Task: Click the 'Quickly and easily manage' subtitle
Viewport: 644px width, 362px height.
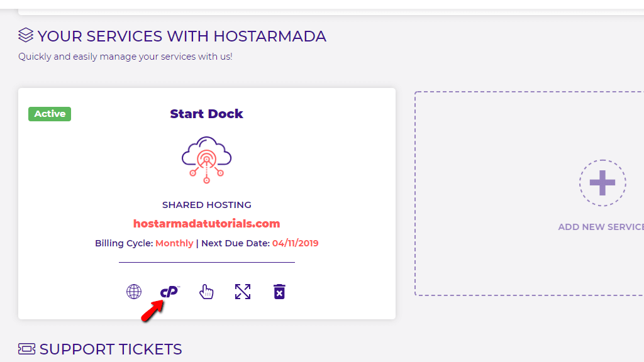Action: point(125,57)
